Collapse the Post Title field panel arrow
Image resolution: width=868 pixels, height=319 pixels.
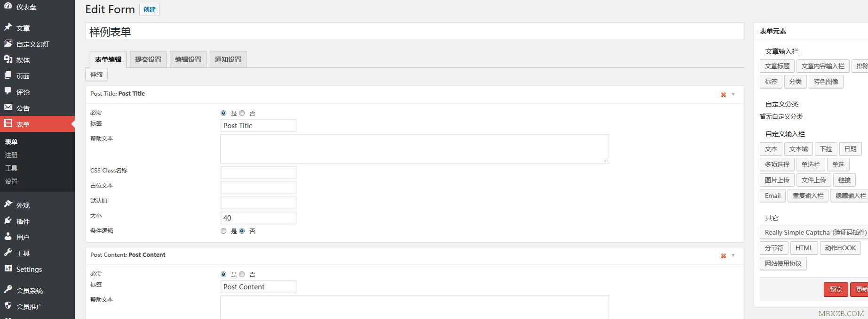(x=733, y=94)
